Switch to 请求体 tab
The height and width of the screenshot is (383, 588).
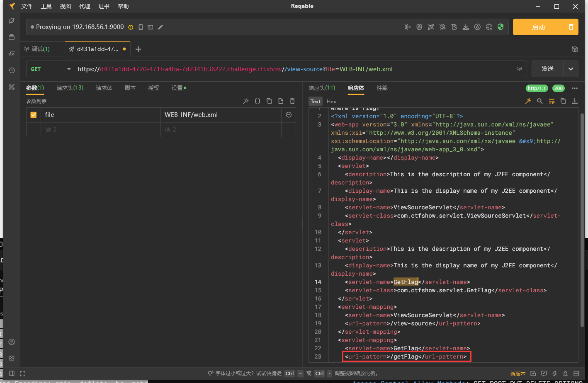tap(104, 88)
